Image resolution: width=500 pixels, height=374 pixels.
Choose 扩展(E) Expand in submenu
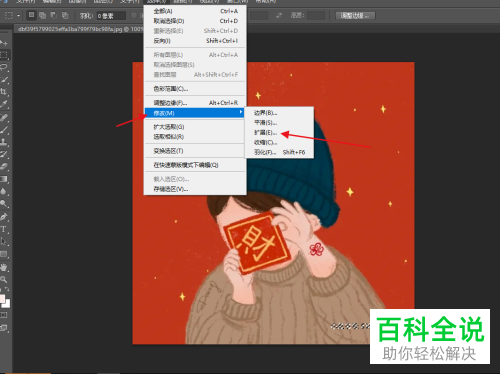coord(279,133)
